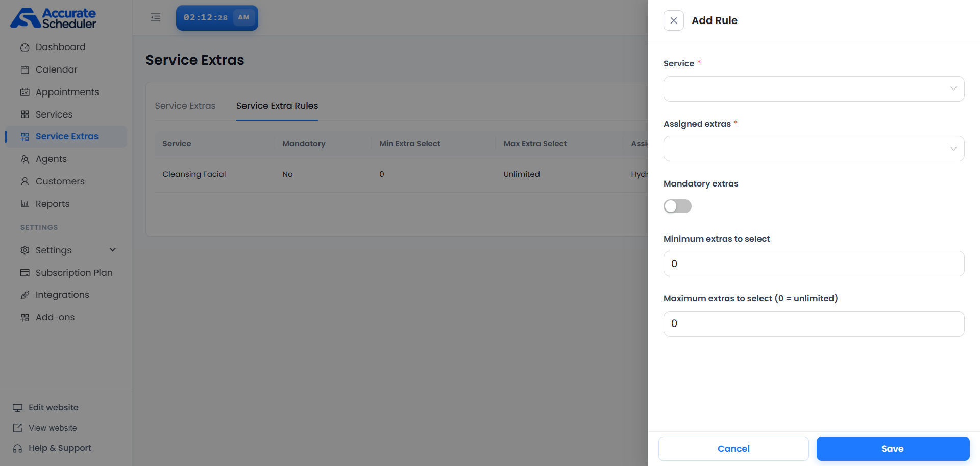
Task: Go to Customers in the sidebar
Action: click(66, 181)
